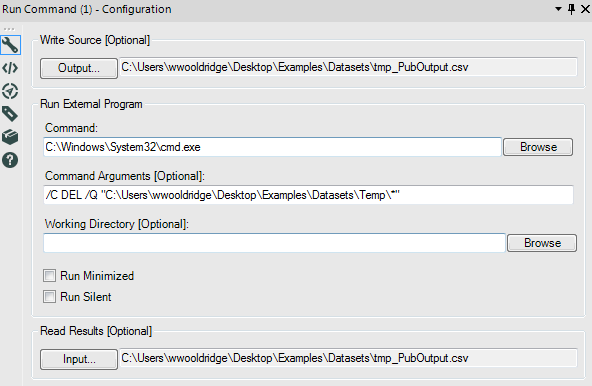The width and height of the screenshot is (592, 386).
Task: Click the 'Working Directory [Optional]:' label
Action: (117, 224)
